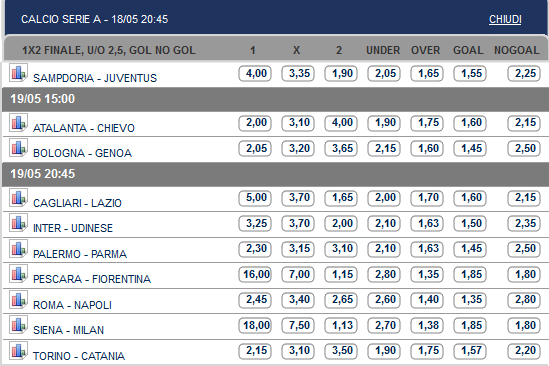Open statistics icon for Sampdoria - Juventus
This screenshot has height=366, width=549.
click(x=18, y=73)
